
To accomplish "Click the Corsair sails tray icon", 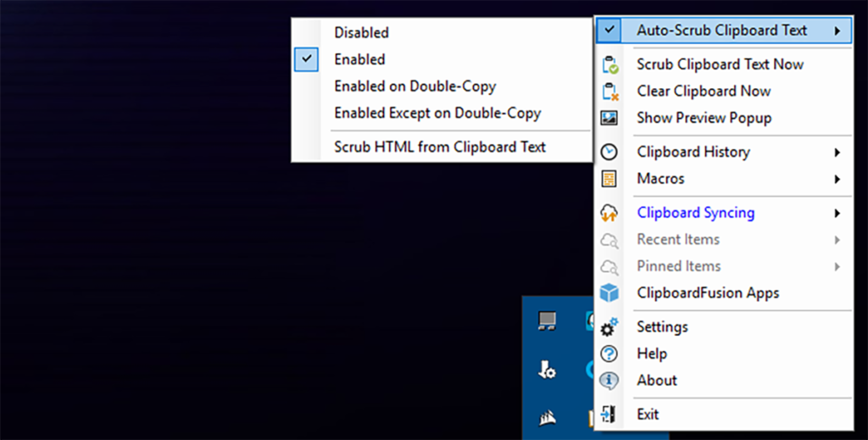I will pos(547,418).
